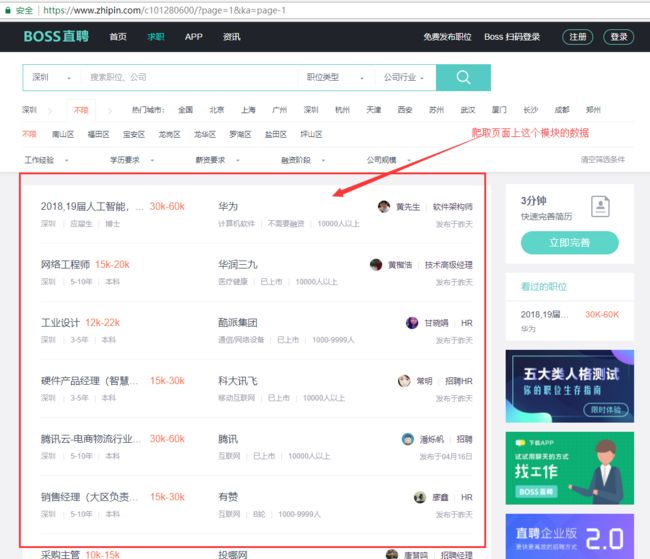
Task: Click the green lock security icon
Action: [x=7, y=10]
